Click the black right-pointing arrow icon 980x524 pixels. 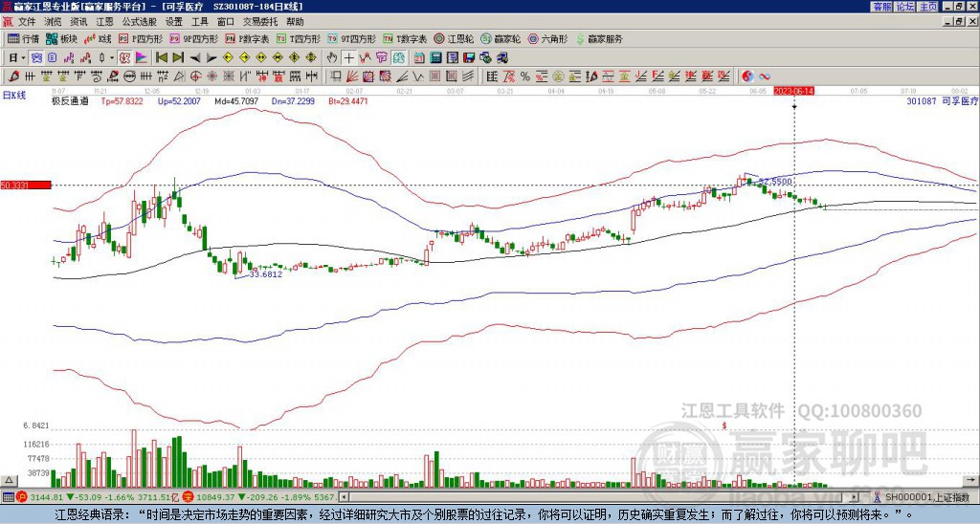212,58
